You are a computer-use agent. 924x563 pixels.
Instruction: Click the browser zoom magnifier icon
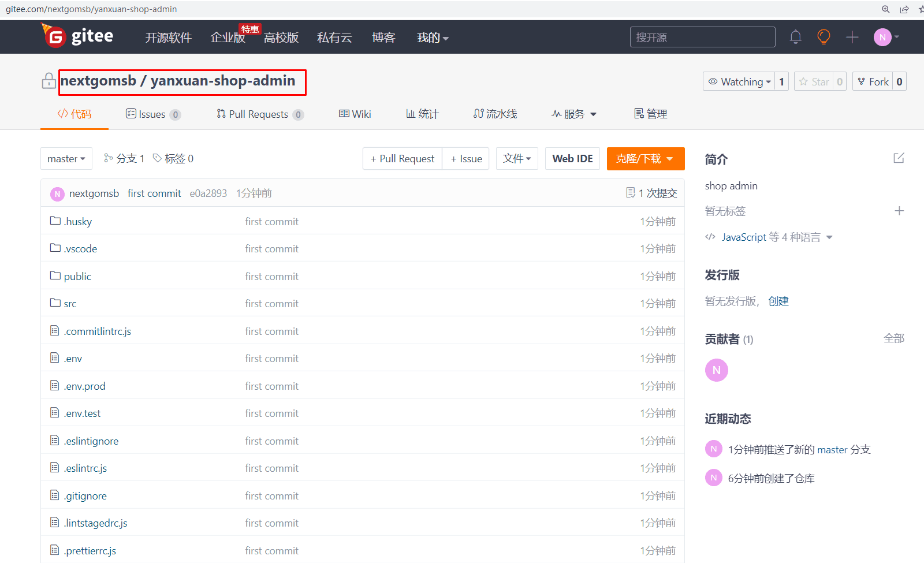tap(885, 9)
